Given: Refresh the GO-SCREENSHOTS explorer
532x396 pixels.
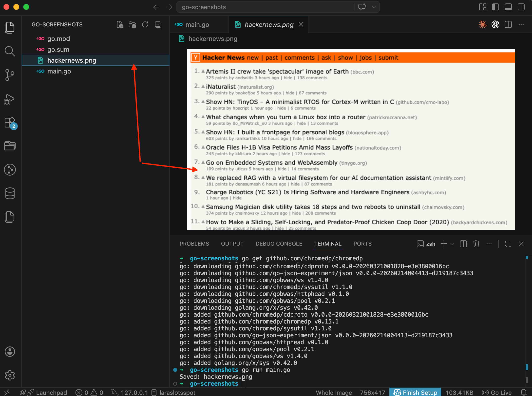Looking at the screenshot, I should (x=145, y=24).
